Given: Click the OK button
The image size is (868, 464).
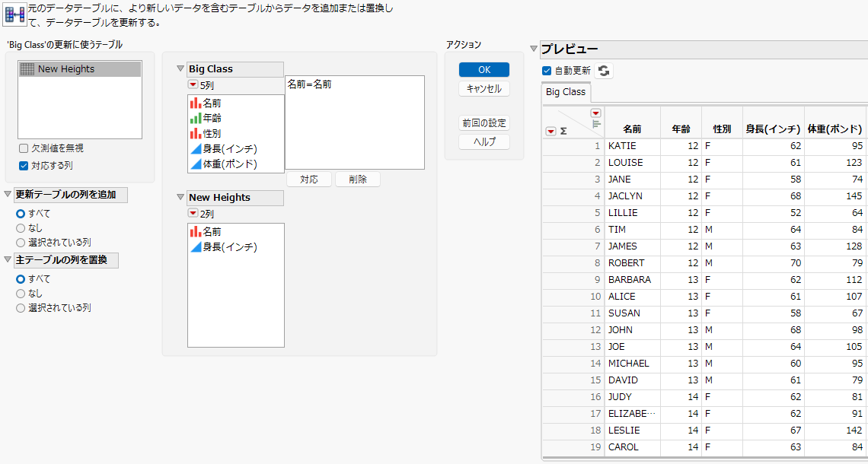Looking at the screenshot, I should (x=484, y=70).
